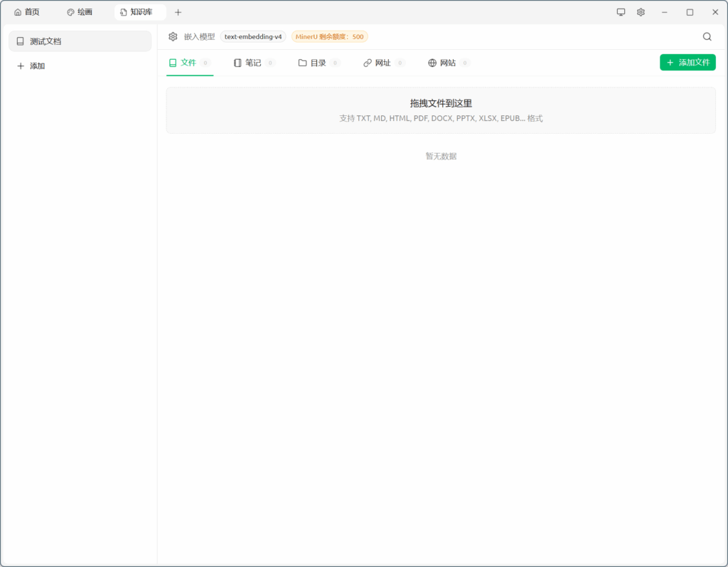This screenshot has height=567, width=728.
Task: Select 测试文档 knowledge base in sidebar
Action: (x=80, y=41)
